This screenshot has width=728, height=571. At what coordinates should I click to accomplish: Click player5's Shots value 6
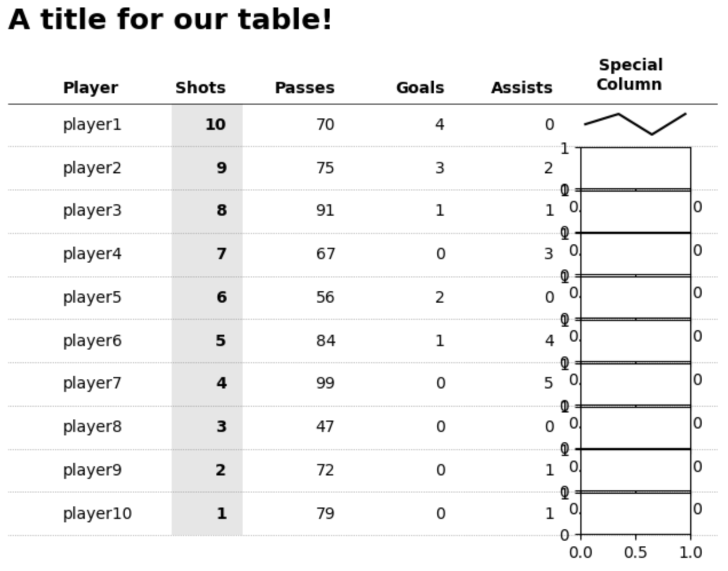click(221, 298)
